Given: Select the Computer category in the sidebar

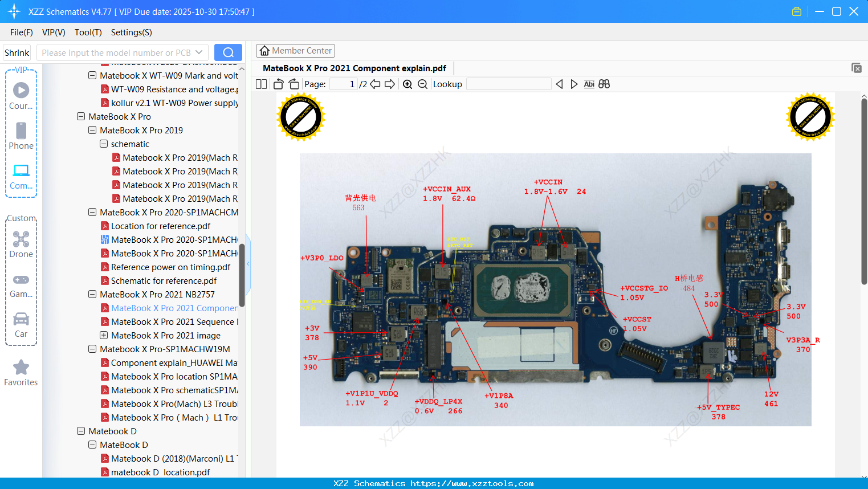Looking at the screenshot, I should (x=21, y=177).
